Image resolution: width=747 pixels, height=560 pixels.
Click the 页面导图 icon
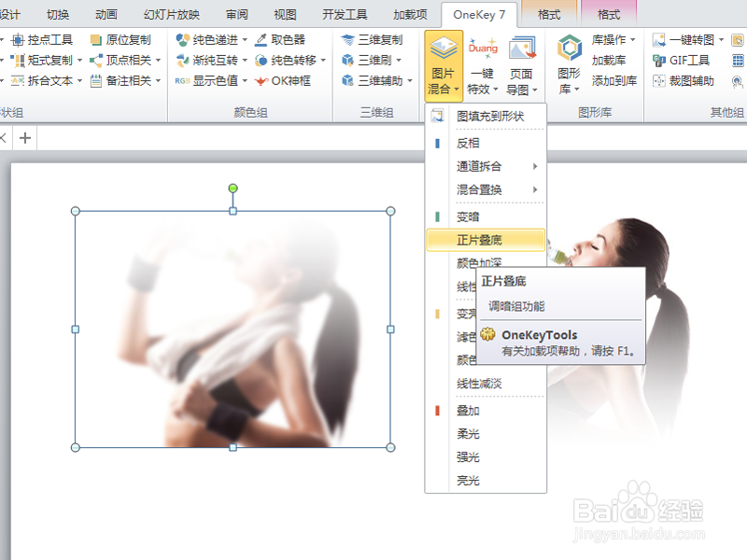click(x=522, y=49)
